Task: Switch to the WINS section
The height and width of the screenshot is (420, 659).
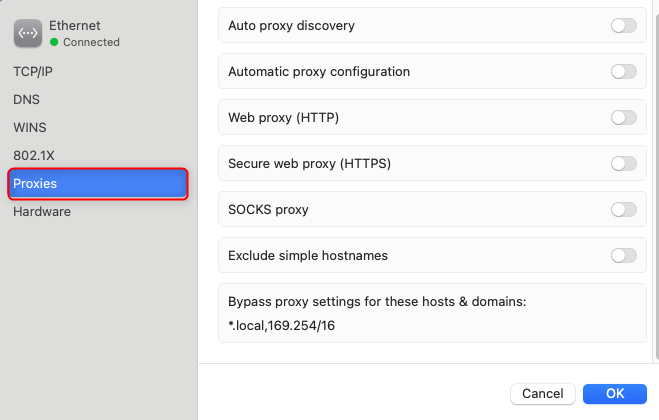Action: 29,127
